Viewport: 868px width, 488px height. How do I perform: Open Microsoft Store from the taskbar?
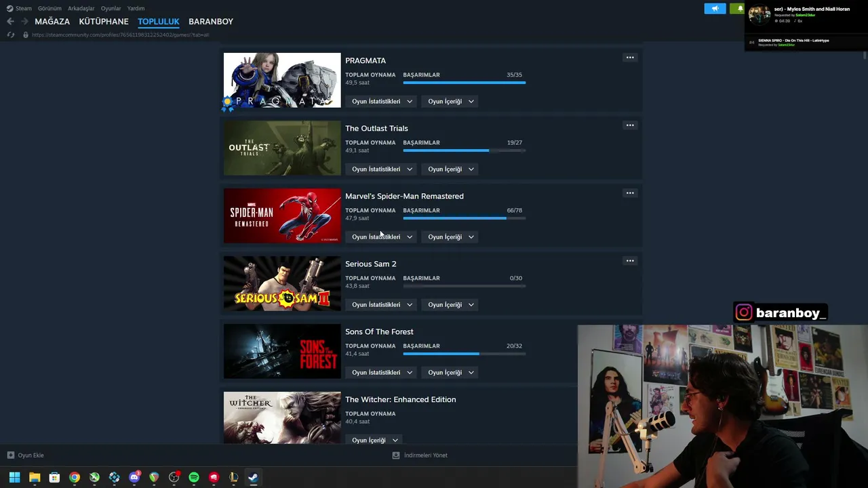[x=54, y=477]
